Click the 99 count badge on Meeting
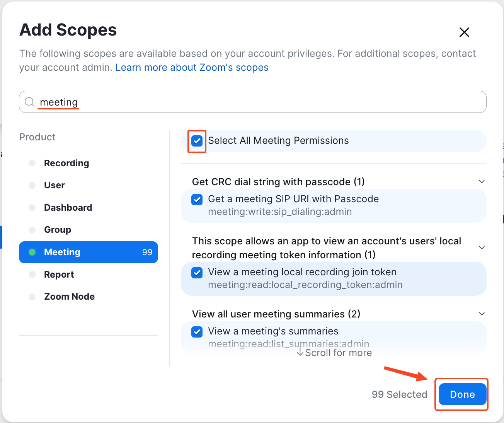The image size is (504, 423). click(x=147, y=252)
